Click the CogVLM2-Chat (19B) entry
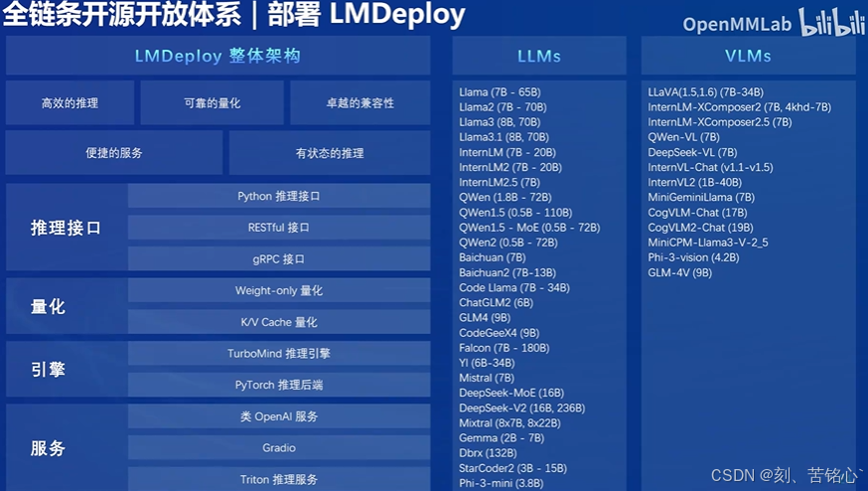Image resolution: width=868 pixels, height=491 pixels. (700, 228)
